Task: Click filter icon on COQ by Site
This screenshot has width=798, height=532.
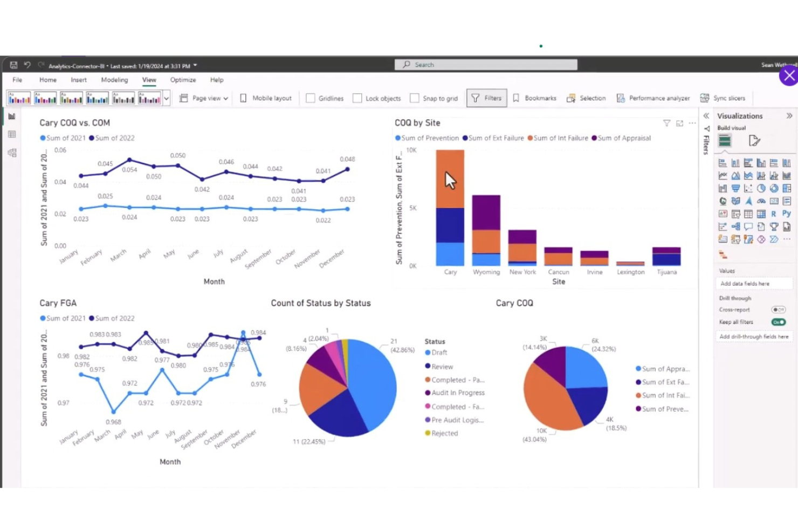Action: click(x=667, y=123)
